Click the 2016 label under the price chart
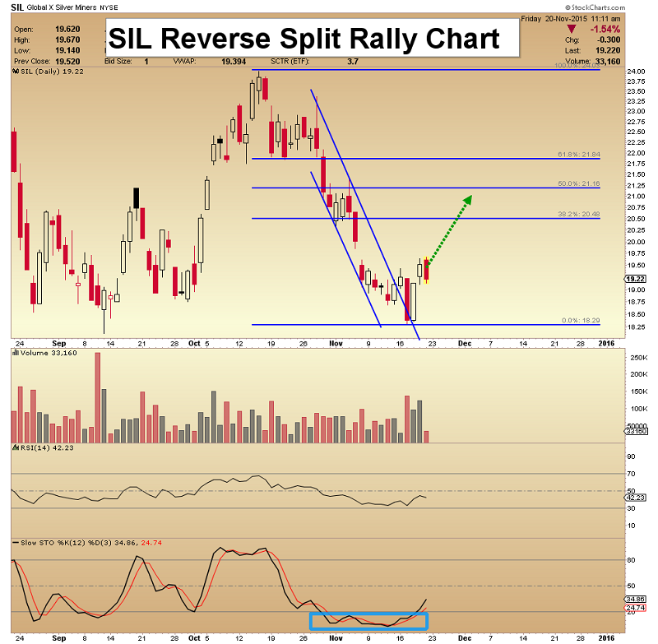The height and width of the screenshot is (644, 658). pyautogui.click(x=606, y=344)
